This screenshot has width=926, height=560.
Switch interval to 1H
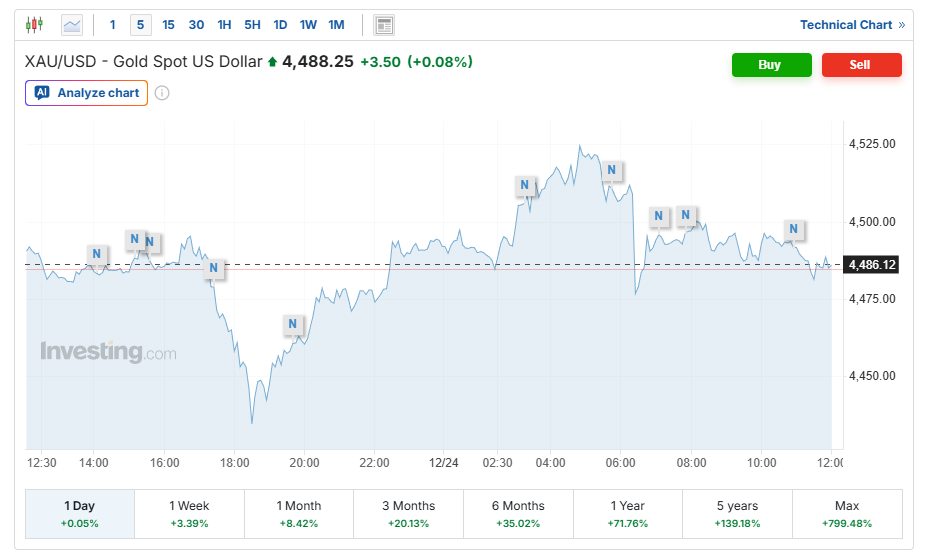(224, 25)
